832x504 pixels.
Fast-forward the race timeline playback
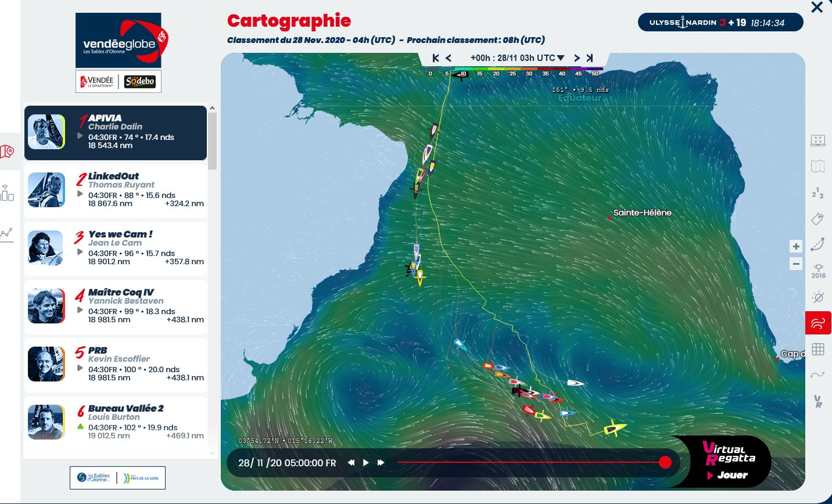(381, 463)
